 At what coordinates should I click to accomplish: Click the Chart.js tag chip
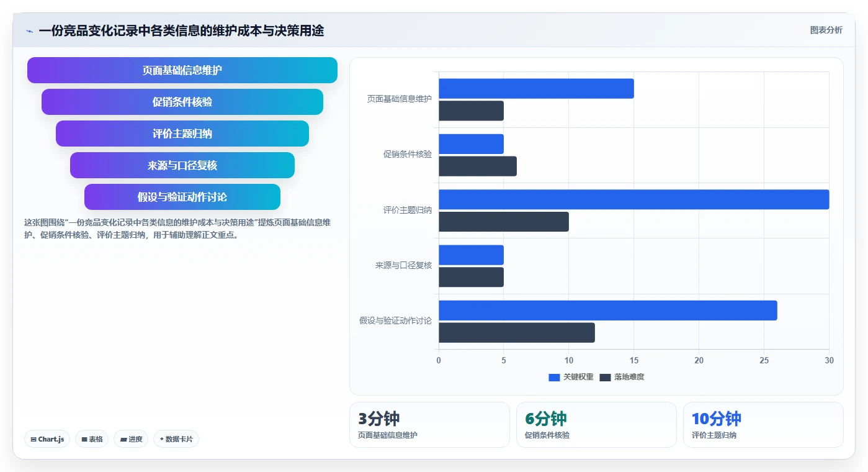coord(48,439)
